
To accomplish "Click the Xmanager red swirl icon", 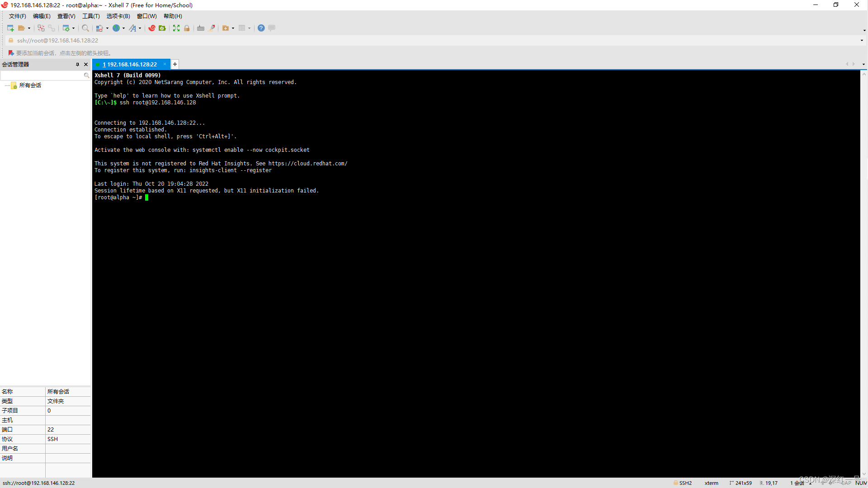I will (152, 28).
